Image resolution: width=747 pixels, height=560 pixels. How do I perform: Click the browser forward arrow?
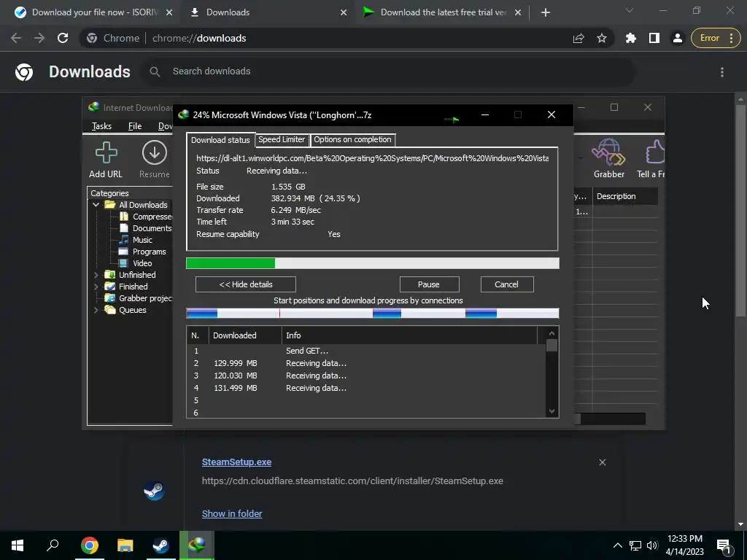(39, 38)
